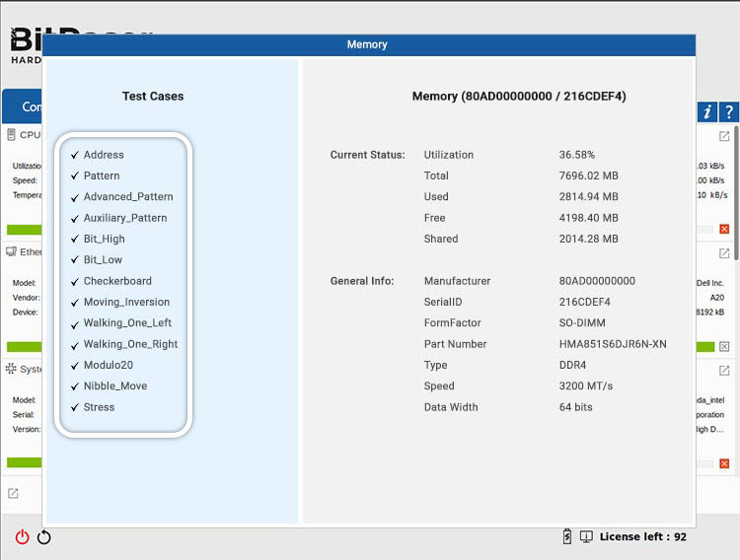Click the CPU chip icon
Image resolution: width=740 pixels, height=560 pixels.
(11, 135)
